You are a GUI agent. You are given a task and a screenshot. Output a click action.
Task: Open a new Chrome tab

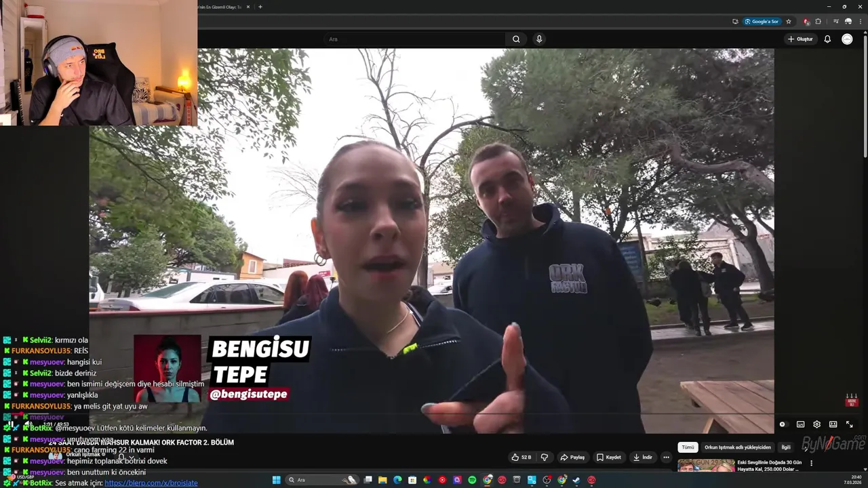tap(260, 7)
